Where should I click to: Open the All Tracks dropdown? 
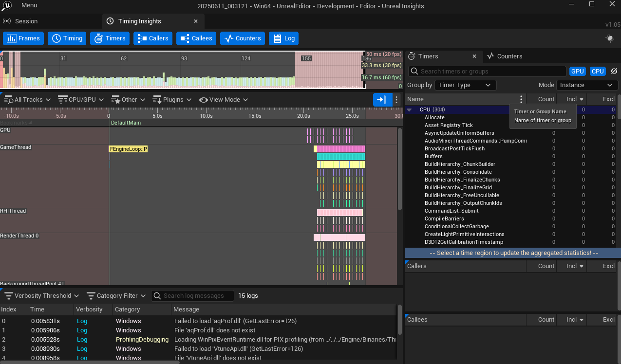pos(27,100)
